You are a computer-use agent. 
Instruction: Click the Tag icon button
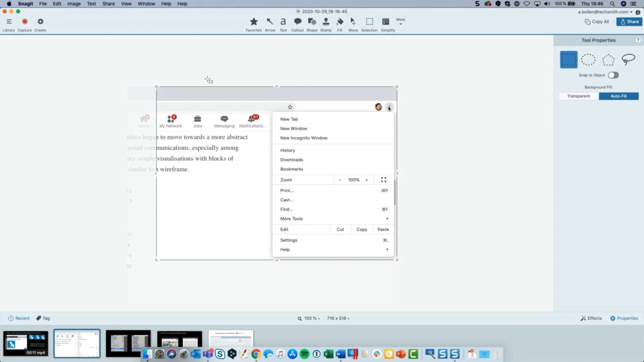(43, 318)
